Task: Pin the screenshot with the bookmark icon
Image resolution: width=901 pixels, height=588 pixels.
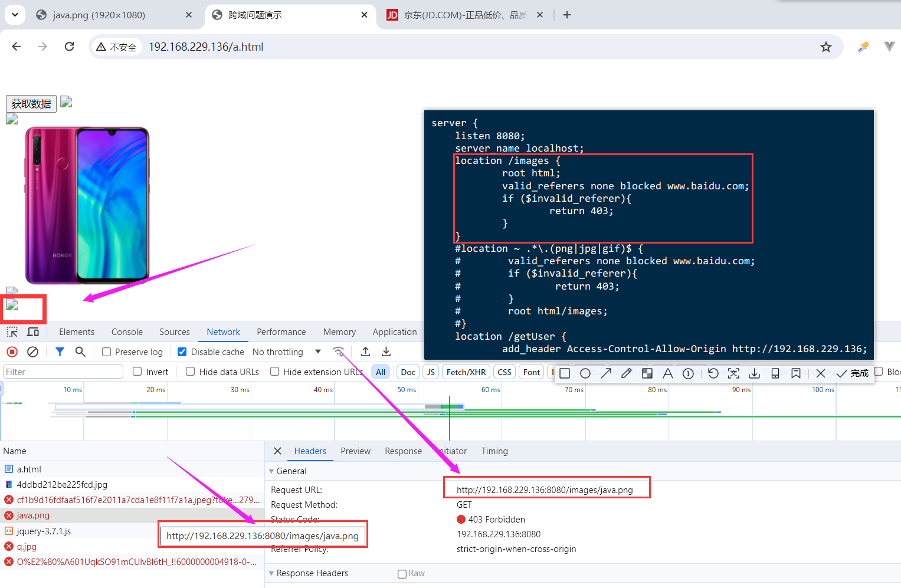Action: pyautogui.click(x=796, y=373)
